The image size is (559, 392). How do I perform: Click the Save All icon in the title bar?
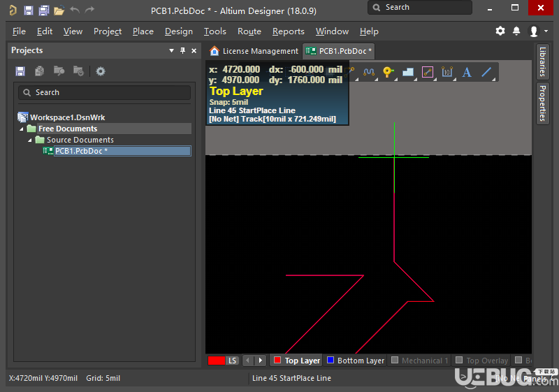pos(44,10)
